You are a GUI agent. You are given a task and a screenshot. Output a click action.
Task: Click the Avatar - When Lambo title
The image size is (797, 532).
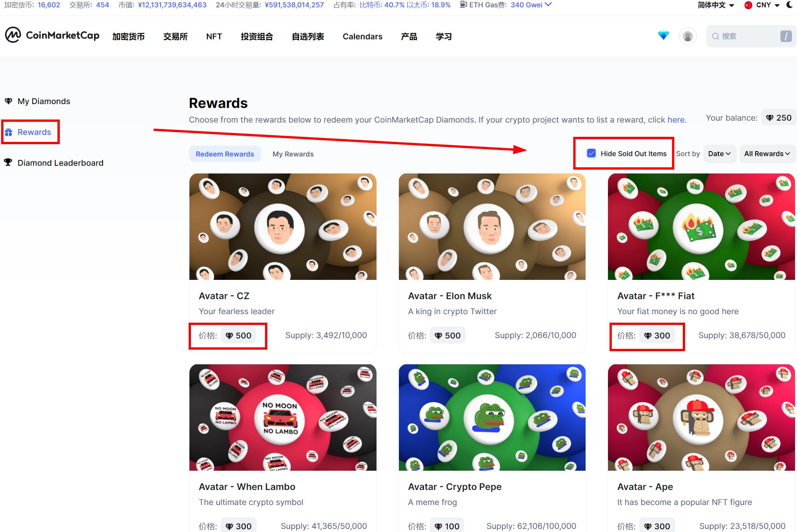coord(247,487)
